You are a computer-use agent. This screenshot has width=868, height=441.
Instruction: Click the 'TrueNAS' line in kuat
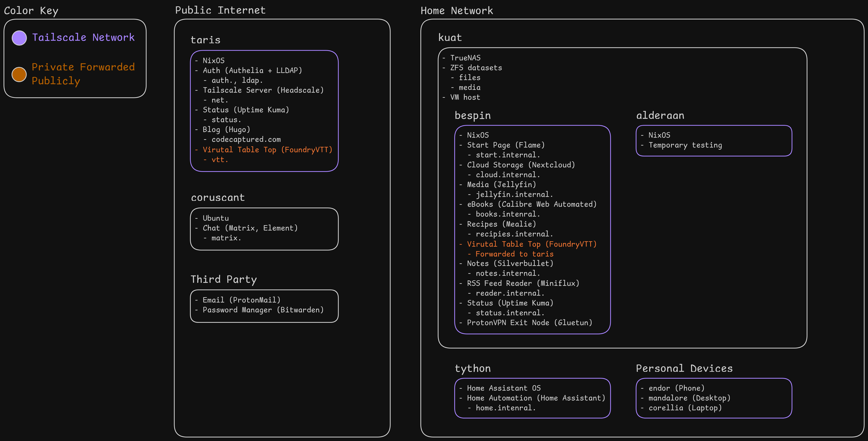tap(465, 58)
